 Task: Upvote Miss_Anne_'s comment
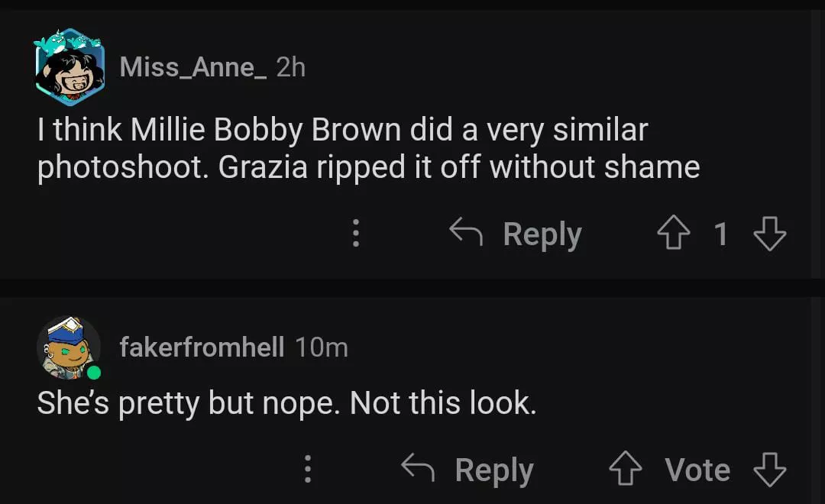click(x=674, y=234)
